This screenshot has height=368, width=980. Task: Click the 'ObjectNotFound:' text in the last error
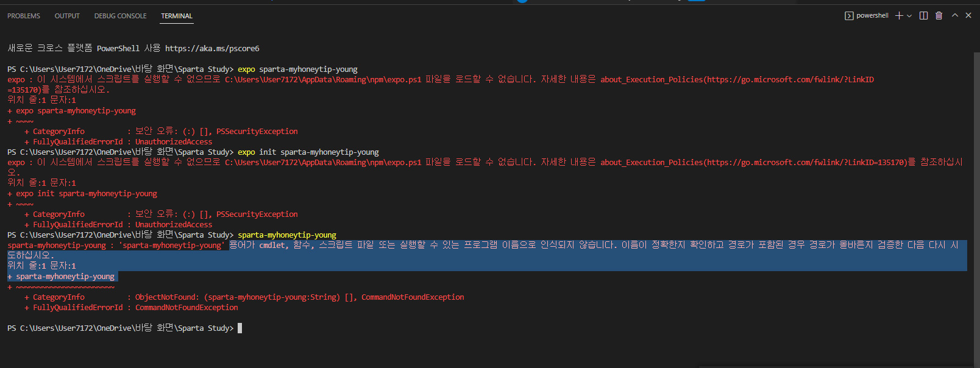coord(168,297)
